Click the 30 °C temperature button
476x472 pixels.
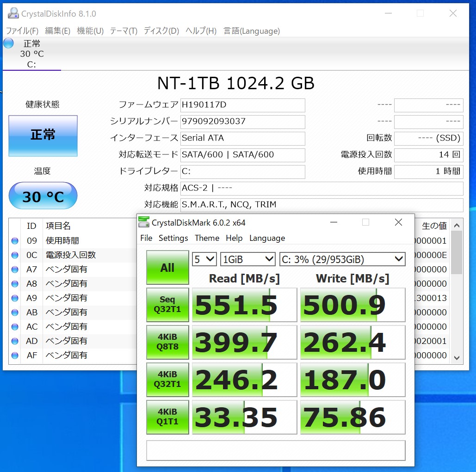(x=43, y=196)
